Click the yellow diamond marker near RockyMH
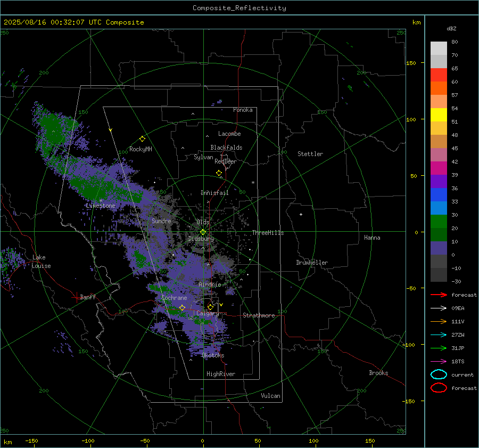This screenshot has width=479, height=448. tap(142, 139)
